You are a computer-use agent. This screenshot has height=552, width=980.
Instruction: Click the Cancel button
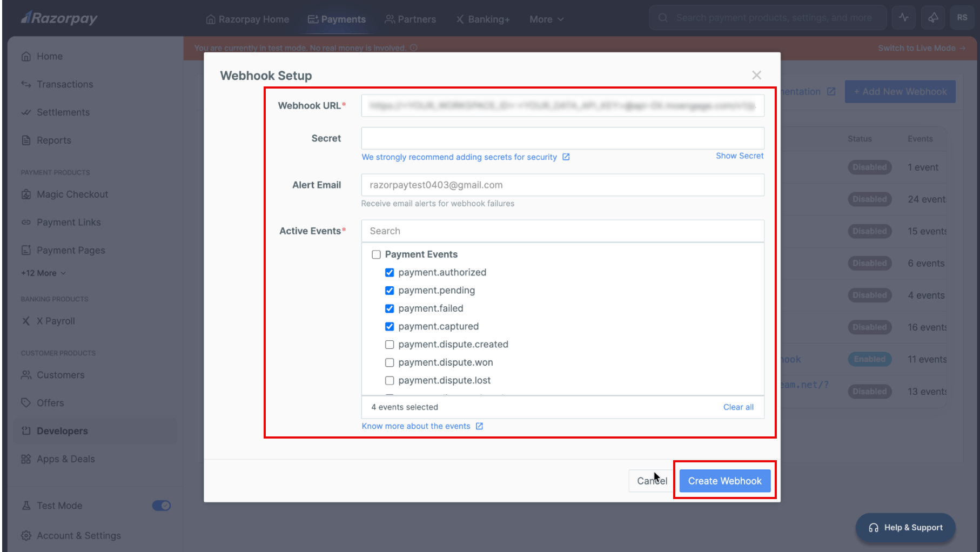click(652, 481)
